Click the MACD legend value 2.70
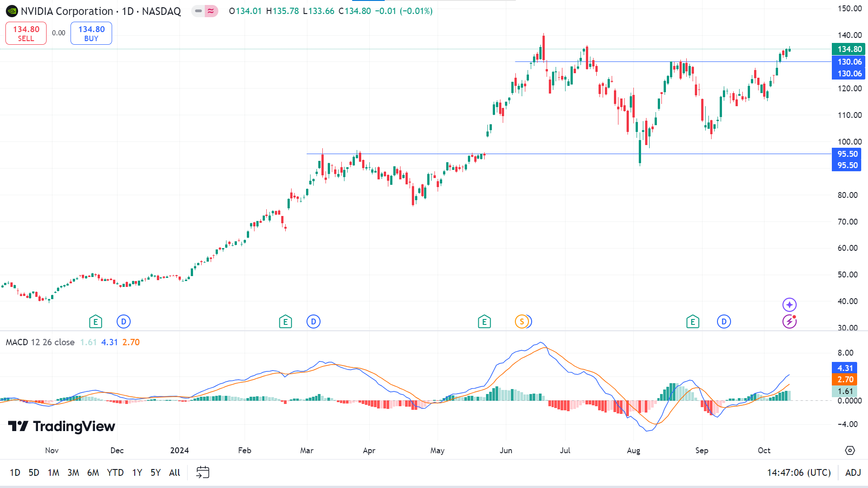Image resolution: width=868 pixels, height=488 pixels. point(131,343)
